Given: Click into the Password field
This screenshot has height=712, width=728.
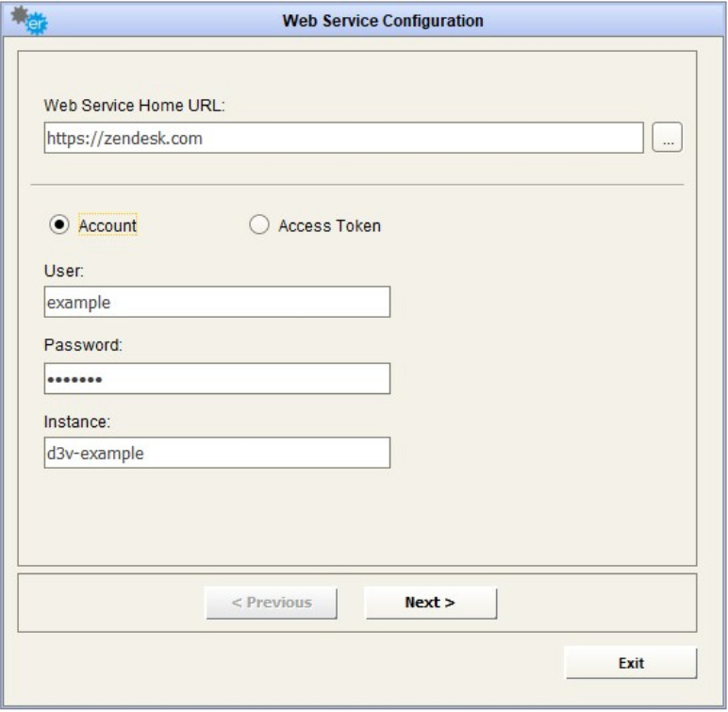Looking at the screenshot, I should point(217,378).
